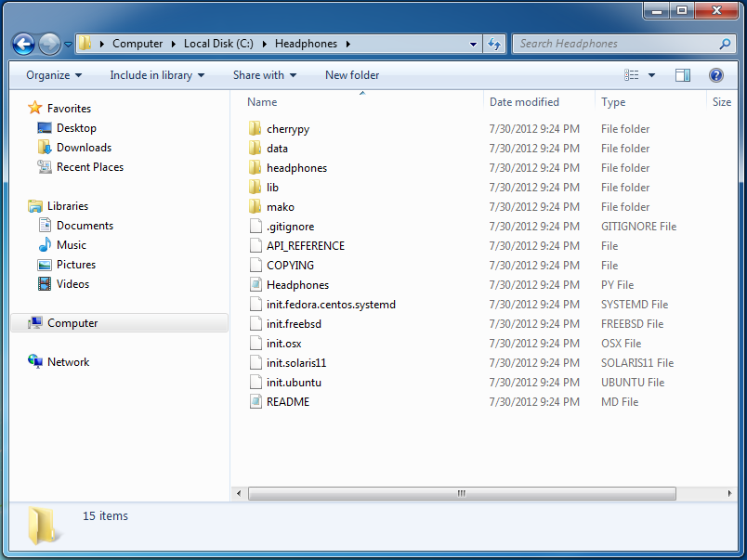This screenshot has height=560, width=747.
Task: Click the horizontal scrollbar thumb
Action: point(462,493)
